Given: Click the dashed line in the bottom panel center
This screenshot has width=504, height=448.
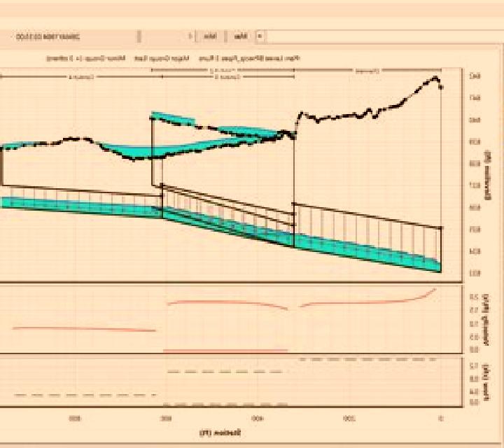Looking at the screenshot, I should coord(225,372).
